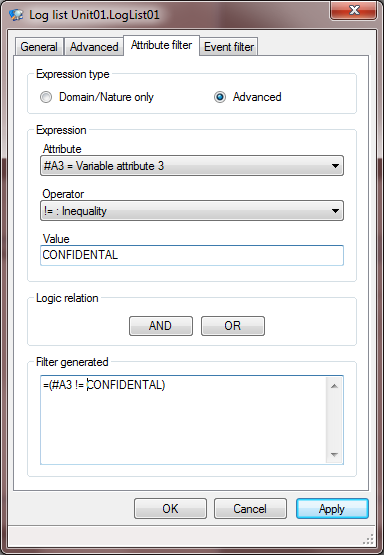Open the Attribute dropdown showing #A3
The height and width of the screenshot is (555, 384).
click(x=192, y=166)
